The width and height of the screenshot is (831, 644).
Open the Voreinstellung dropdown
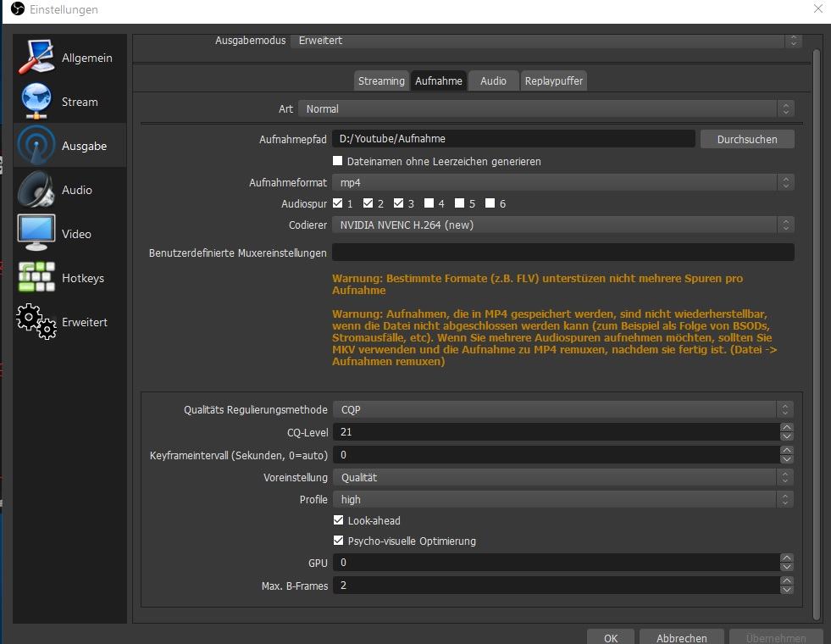coord(562,477)
